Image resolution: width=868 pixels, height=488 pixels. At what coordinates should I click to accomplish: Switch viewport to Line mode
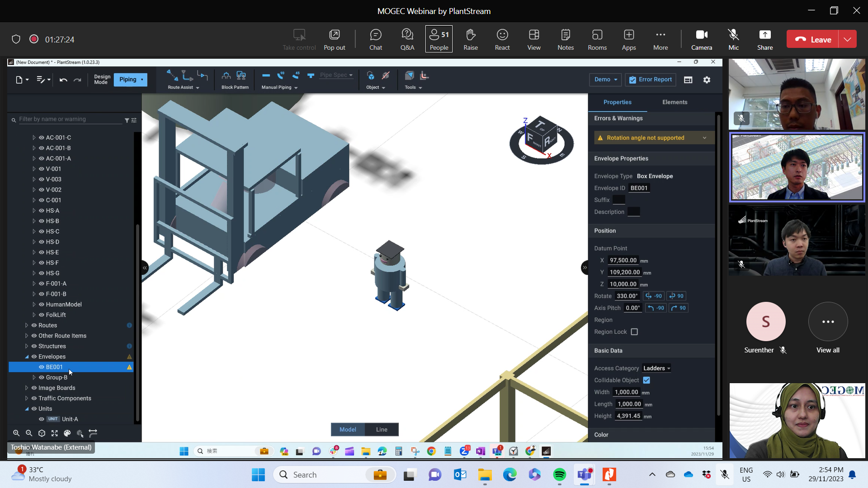point(382,430)
